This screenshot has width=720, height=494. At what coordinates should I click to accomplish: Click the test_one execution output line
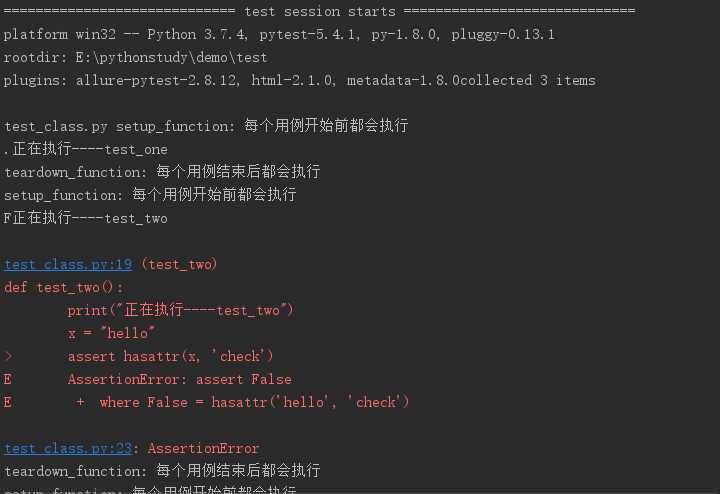tap(85, 149)
